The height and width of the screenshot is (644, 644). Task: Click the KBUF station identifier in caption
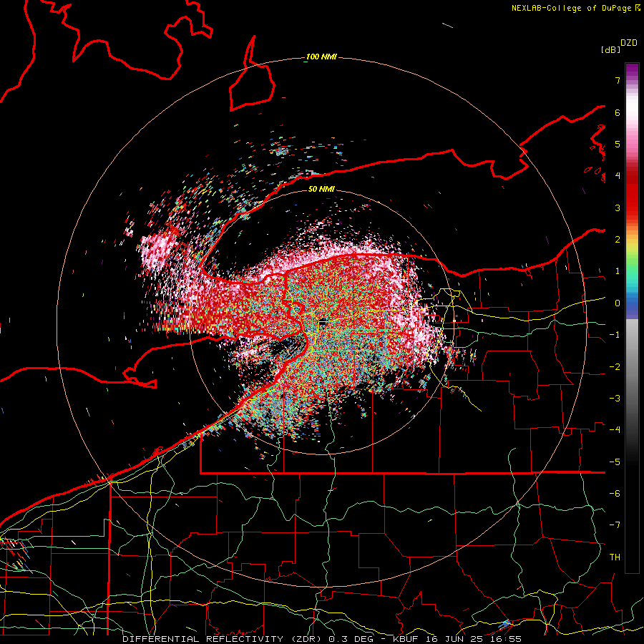point(406,639)
